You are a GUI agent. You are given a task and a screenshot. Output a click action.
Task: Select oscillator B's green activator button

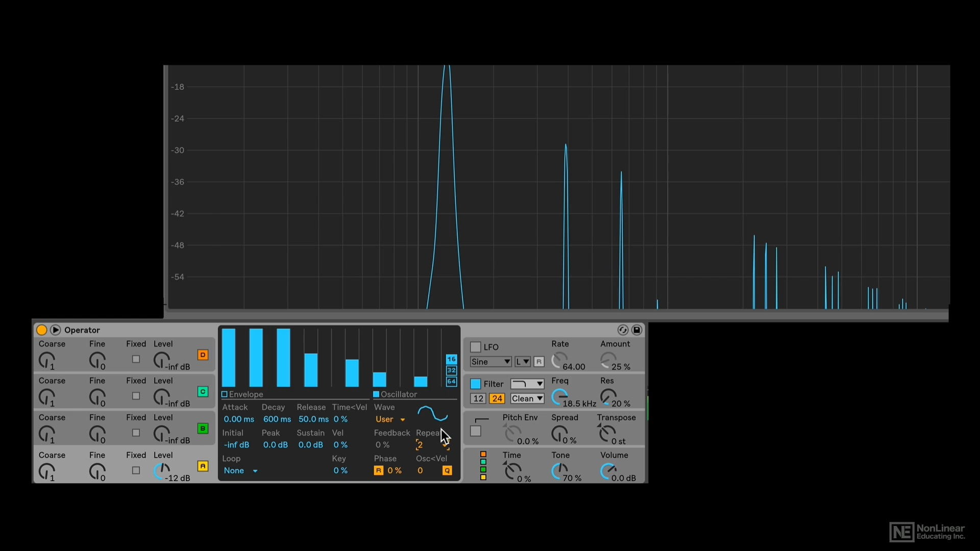pos(203,428)
